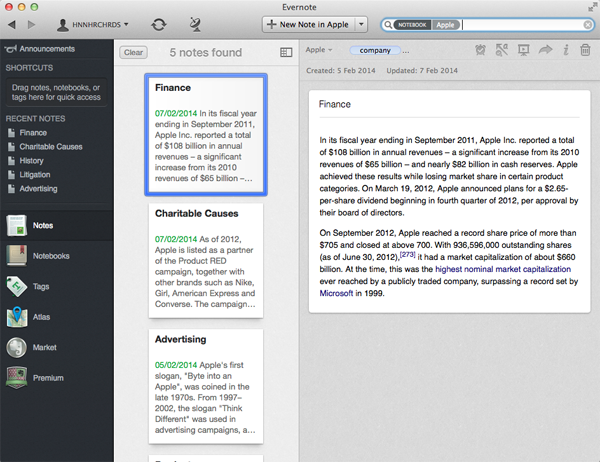Open the New Note dropdown arrow
Image resolution: width=600 pixels, height=462 pixels.
[x=361, y=24]
